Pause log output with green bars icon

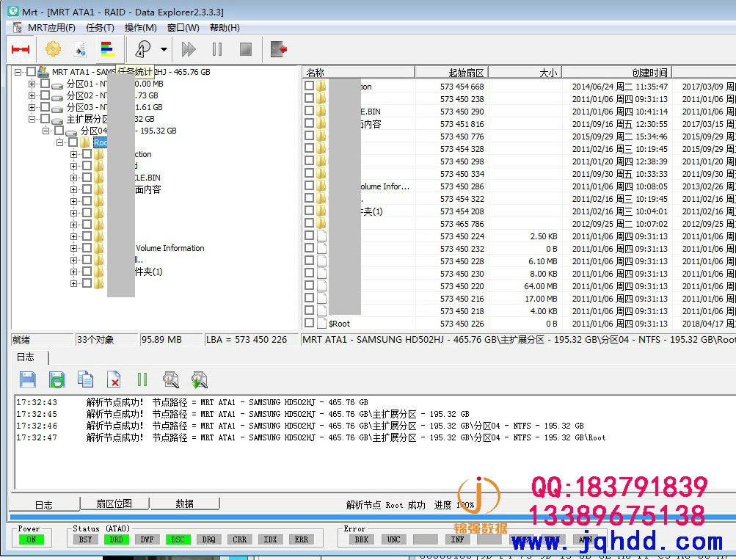(142, 379)
